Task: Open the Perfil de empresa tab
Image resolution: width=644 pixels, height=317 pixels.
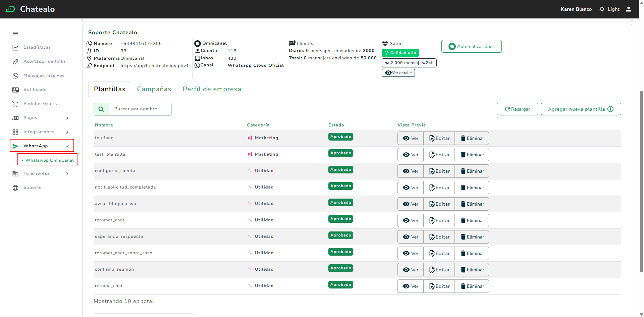Action: point(212,89)
